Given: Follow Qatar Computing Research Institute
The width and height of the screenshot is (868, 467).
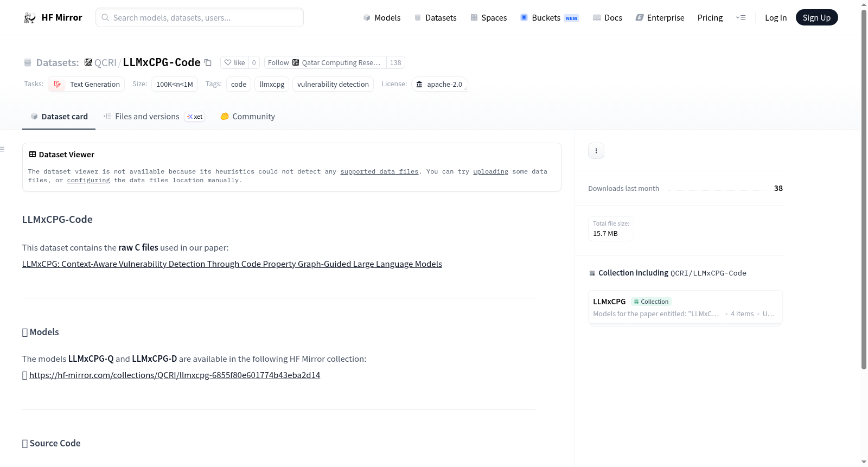Looking at the screenshot, I should [x=325, y=62].
